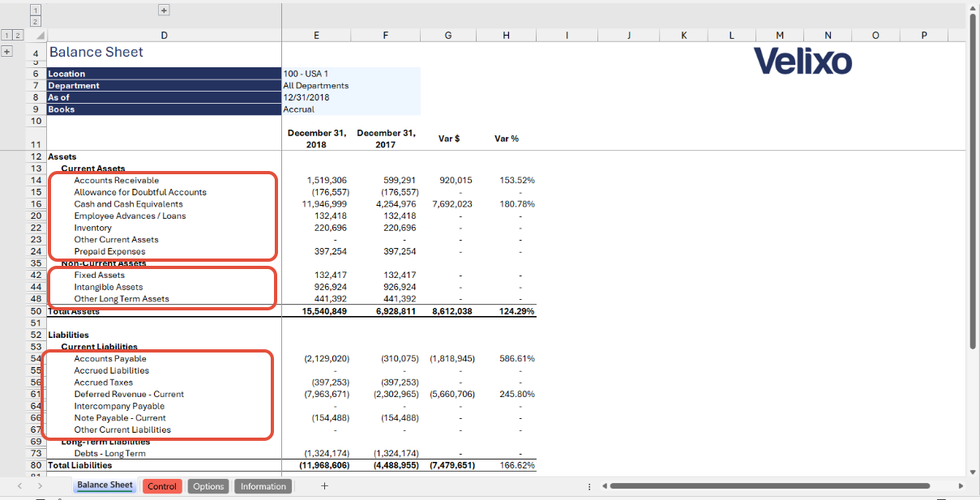Viewport: 980px width, 500px height.
Task: Select the 'Location' label cell
Action: point(165,74)
